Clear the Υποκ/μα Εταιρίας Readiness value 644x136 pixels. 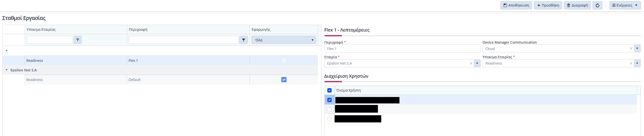[631, 63]
